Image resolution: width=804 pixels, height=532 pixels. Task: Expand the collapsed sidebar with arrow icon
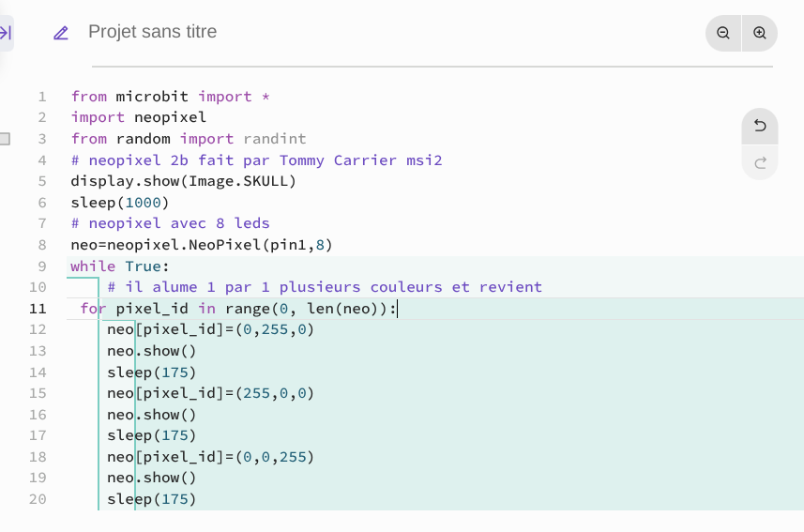pyautogui.click(x=6, y=34)
